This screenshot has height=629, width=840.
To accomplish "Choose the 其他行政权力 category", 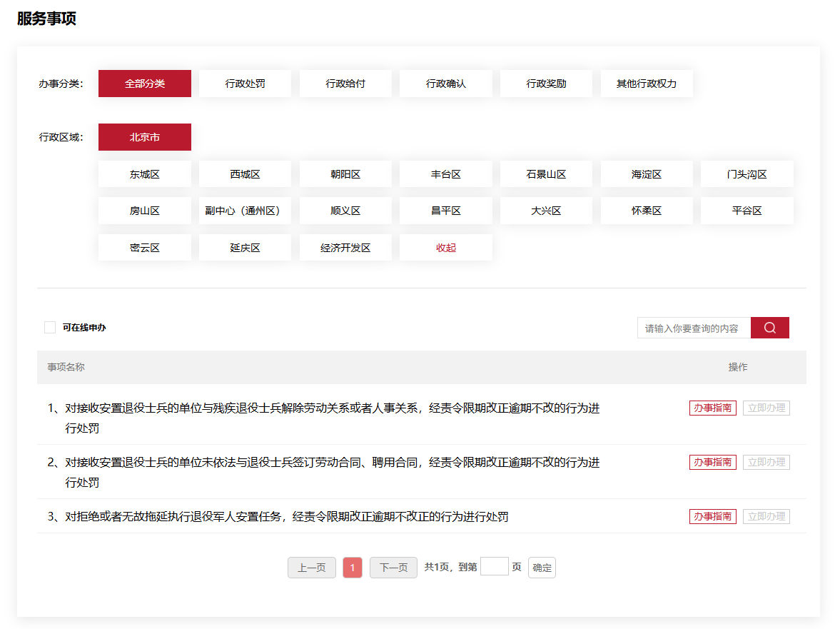I will [647, 83].
